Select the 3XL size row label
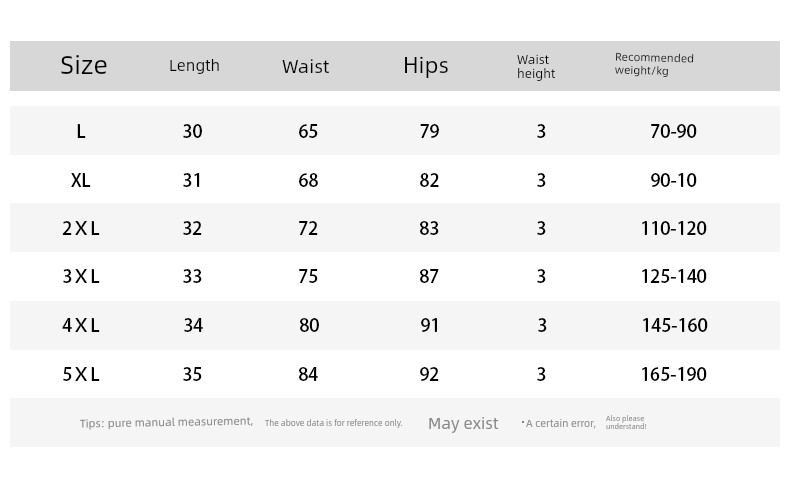This screenshot has height=494, width=790. (x=81, y=276)
